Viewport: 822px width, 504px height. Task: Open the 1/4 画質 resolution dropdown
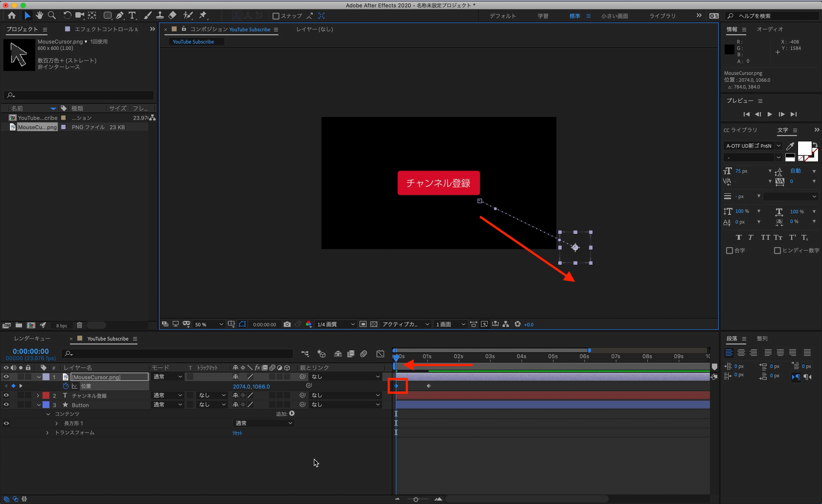click(x=335, y=324)
